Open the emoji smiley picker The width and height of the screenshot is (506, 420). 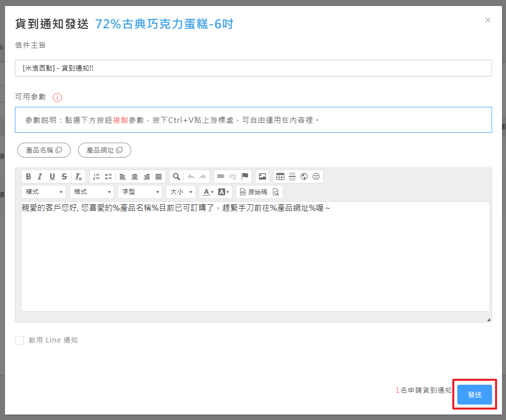click(x=316, y=176)
